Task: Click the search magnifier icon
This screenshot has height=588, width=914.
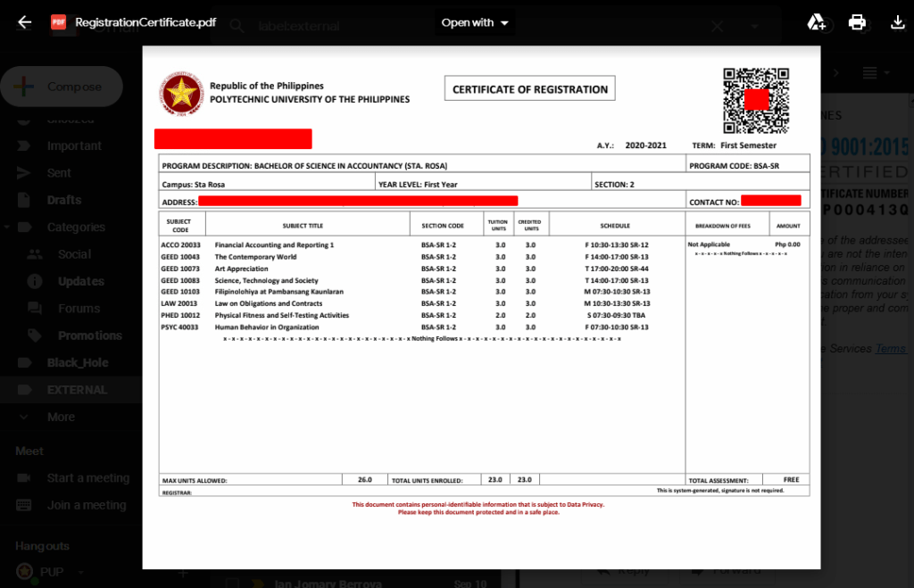Action: [x=237, y=26]
